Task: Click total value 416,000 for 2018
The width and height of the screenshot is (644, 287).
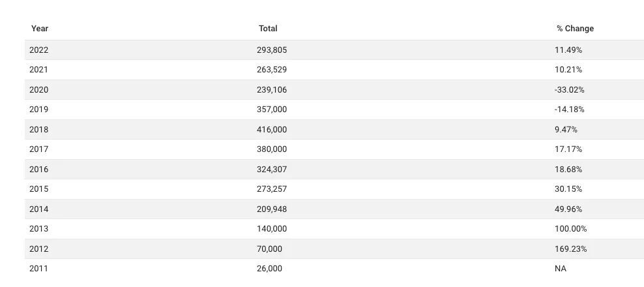Action: tap(272, 130)
